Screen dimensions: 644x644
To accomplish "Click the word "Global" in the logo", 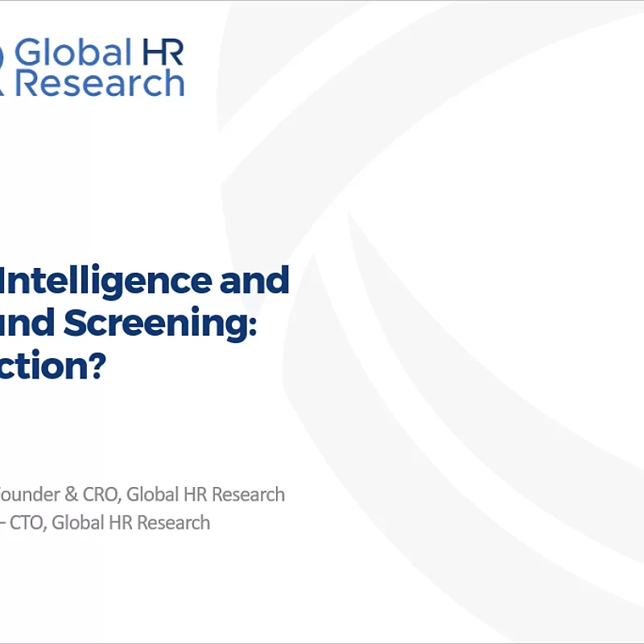I will 72,53.
